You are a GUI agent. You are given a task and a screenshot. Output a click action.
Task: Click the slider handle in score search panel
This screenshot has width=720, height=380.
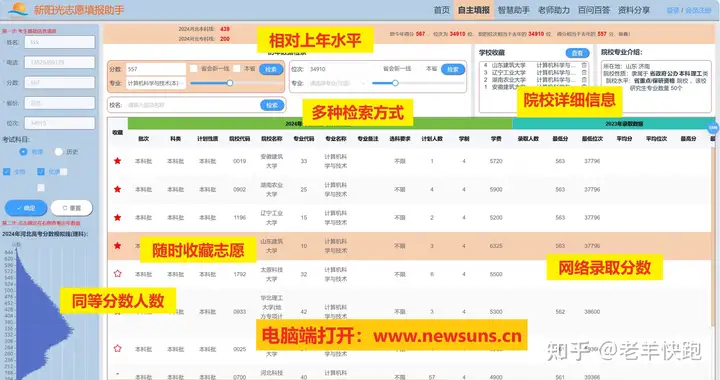pos(230,83)
